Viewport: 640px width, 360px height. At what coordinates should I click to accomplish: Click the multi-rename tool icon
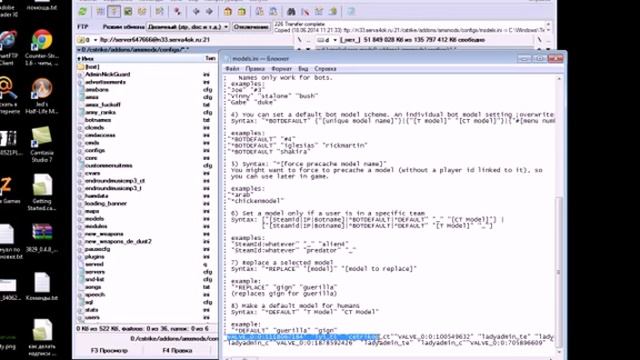coord(305,11)
